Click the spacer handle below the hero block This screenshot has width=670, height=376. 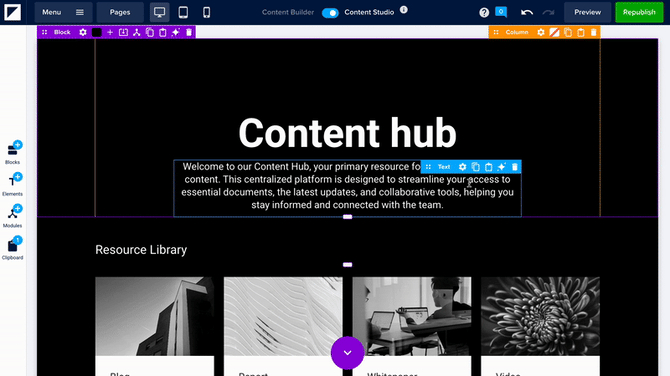[x=347, y=217]
